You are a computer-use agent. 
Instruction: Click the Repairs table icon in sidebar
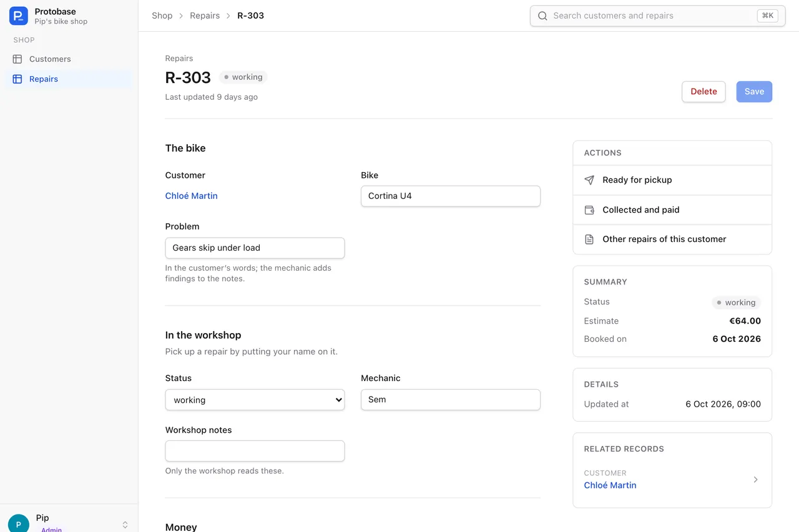point(17,79)
